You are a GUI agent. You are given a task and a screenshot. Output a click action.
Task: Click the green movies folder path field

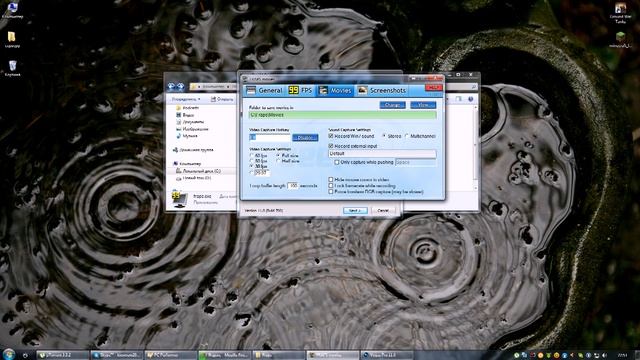click(342, 115)
